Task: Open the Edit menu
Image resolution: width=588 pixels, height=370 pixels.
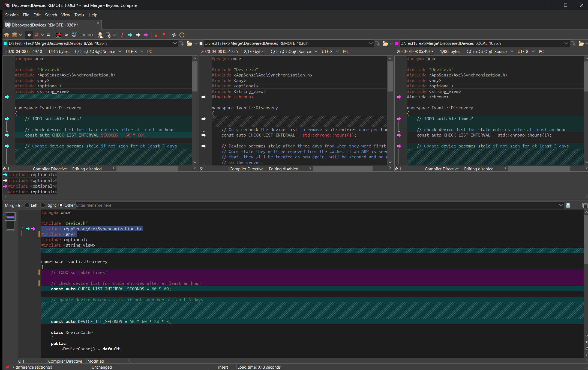Action: tap(37, 15)
